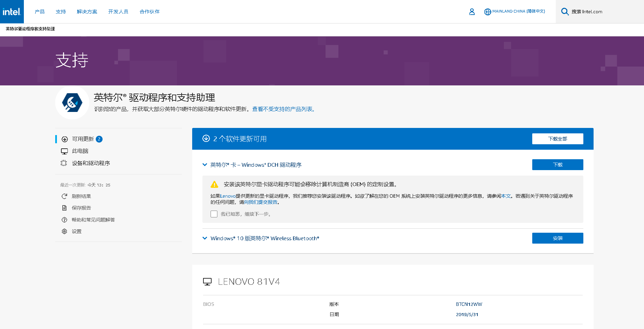The height and width of the screenshot is (329, 644).
Task: Click the BIOS date 2019/5/31
Action: 467,314
